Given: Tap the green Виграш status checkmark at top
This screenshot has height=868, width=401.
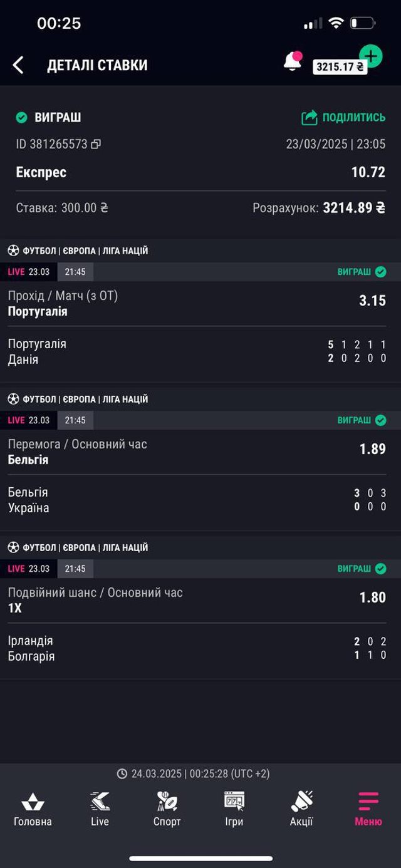Looking at the screenshot, I should [22, 118].
